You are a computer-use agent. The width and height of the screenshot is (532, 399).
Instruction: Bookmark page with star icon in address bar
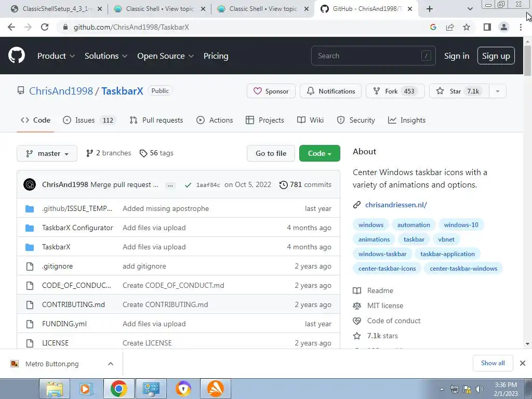(x=467, y=27)
